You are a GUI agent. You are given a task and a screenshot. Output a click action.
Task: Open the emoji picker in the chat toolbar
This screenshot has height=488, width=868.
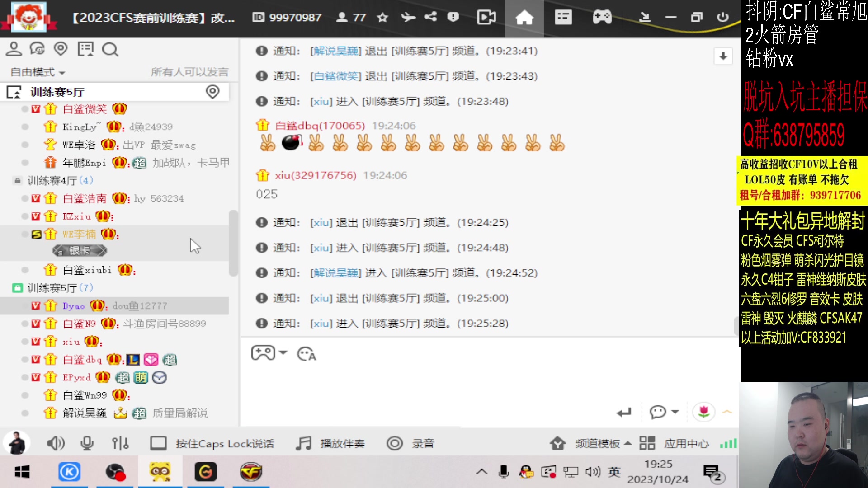[x=307, y=354]
